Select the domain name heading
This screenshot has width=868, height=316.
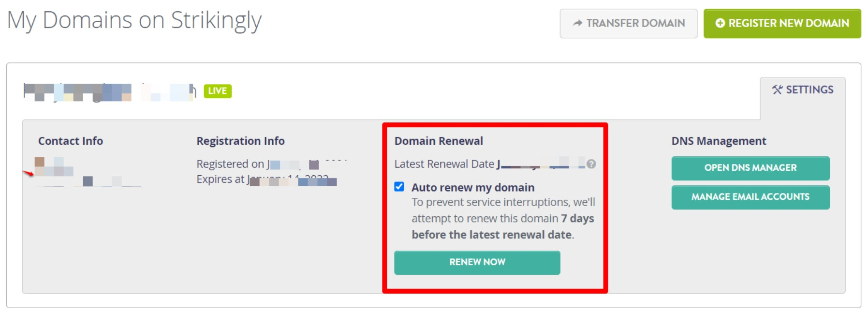pos(106,92)
